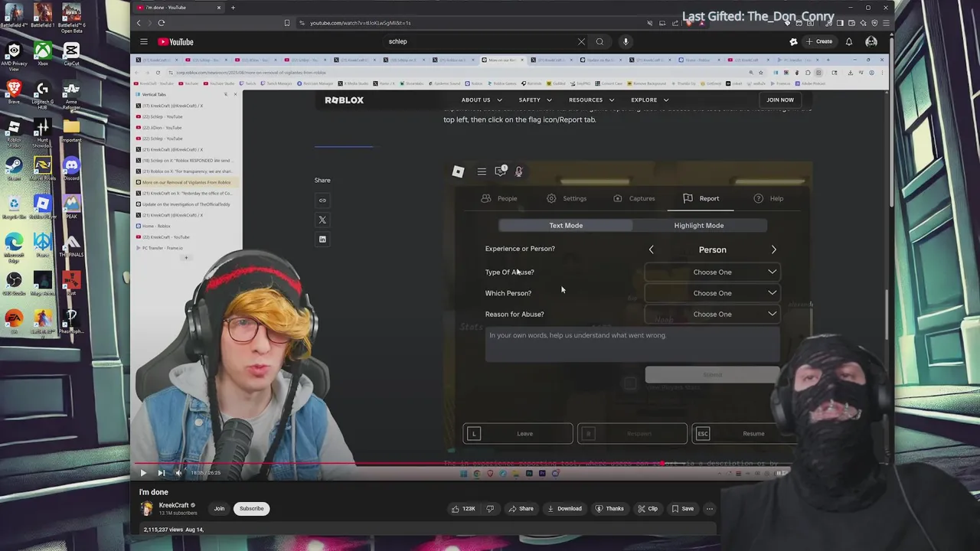Download the video
980x551 pixels.
[x=565, y=508]
